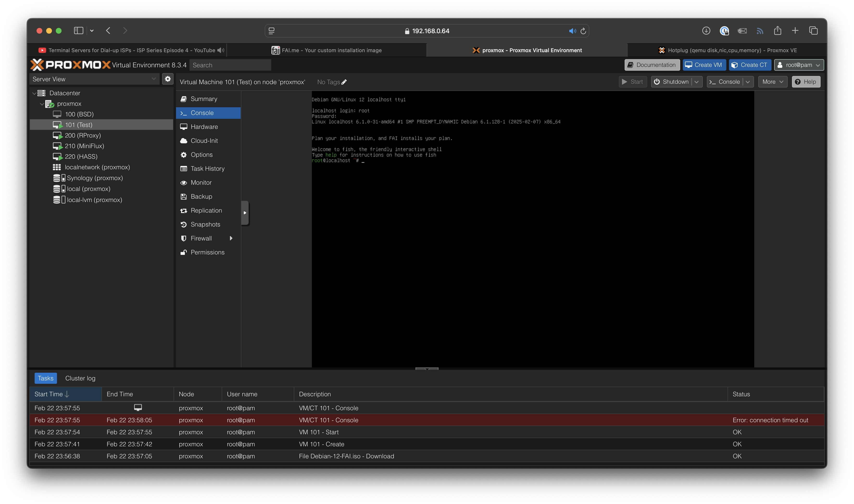This screenshot has height=504, width=854.
Task: Select VM 100 (BSD) in tree
Action: click(79, 114)
